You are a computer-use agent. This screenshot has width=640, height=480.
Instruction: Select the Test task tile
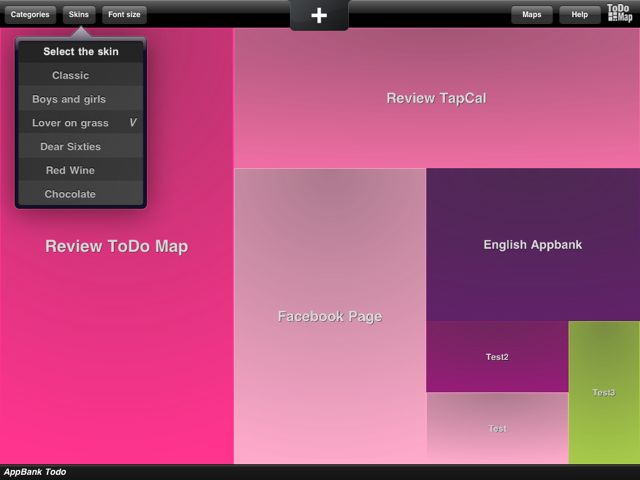tap(497, 428)
